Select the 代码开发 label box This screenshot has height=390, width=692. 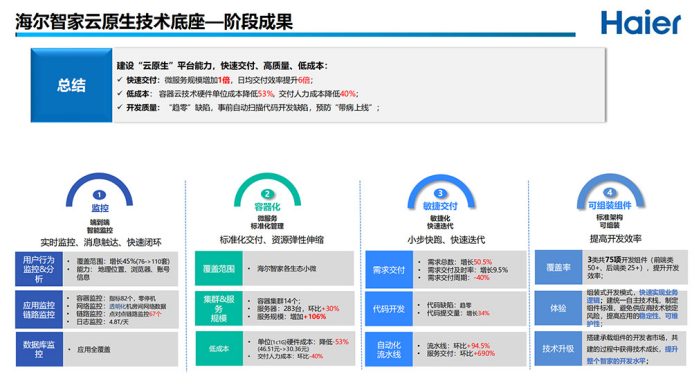coord(389,309)
